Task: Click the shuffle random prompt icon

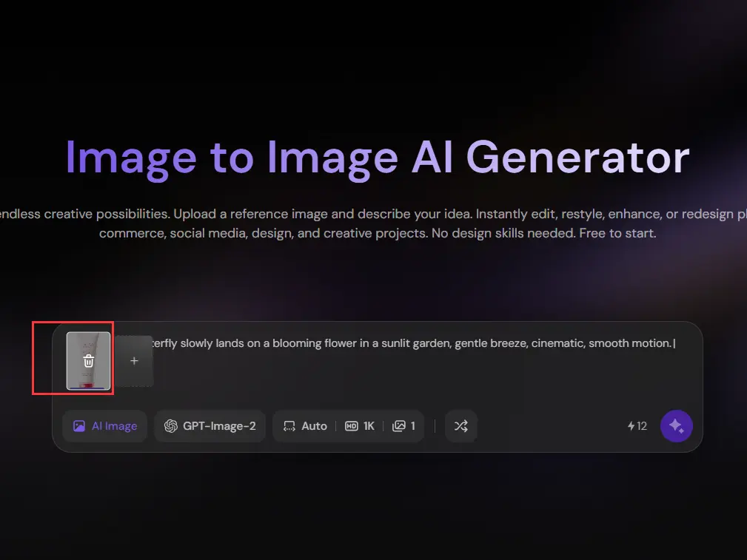Action: point(460,426)
